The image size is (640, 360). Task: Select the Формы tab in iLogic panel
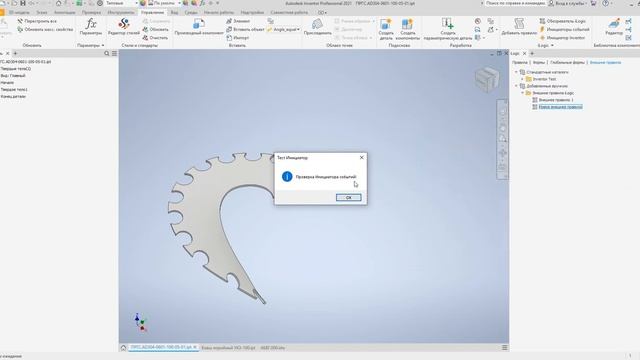[x=539, y=62]
